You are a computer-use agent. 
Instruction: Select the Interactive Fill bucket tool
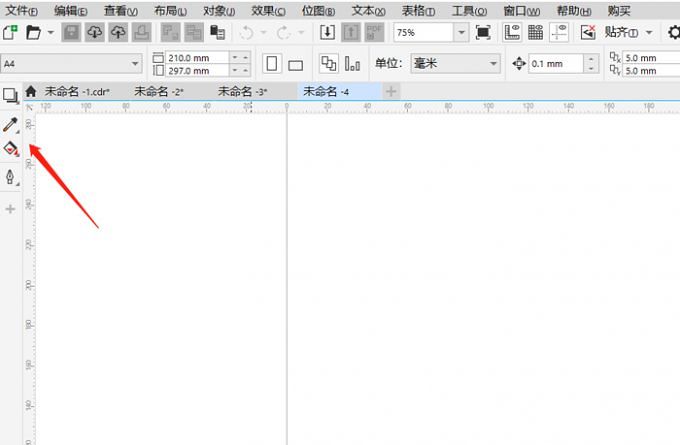[11, 149]
